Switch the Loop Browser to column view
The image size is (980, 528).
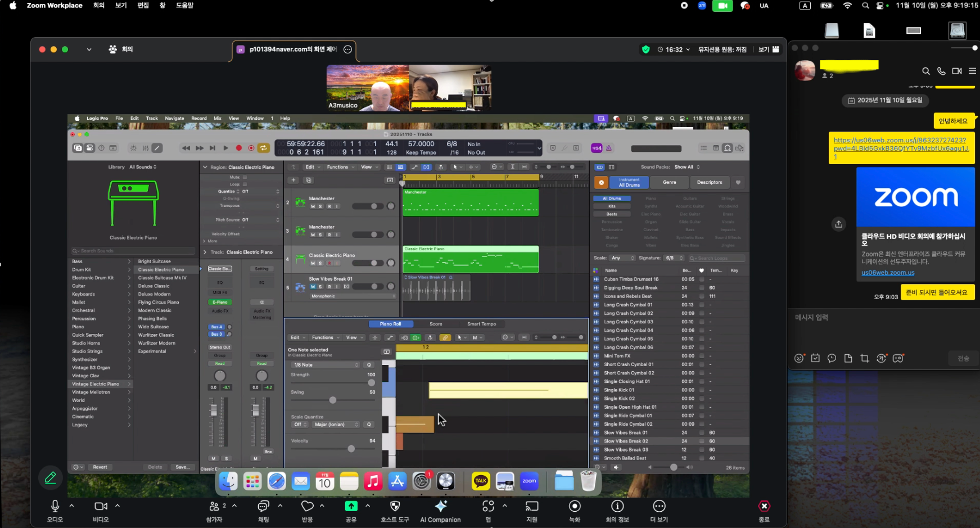pyautogui.click(x=611, y=167)
